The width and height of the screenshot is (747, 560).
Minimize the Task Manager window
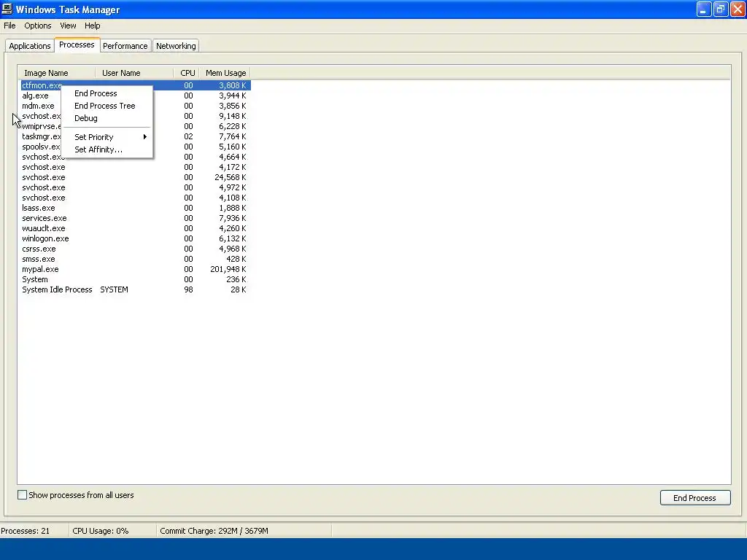704,9
